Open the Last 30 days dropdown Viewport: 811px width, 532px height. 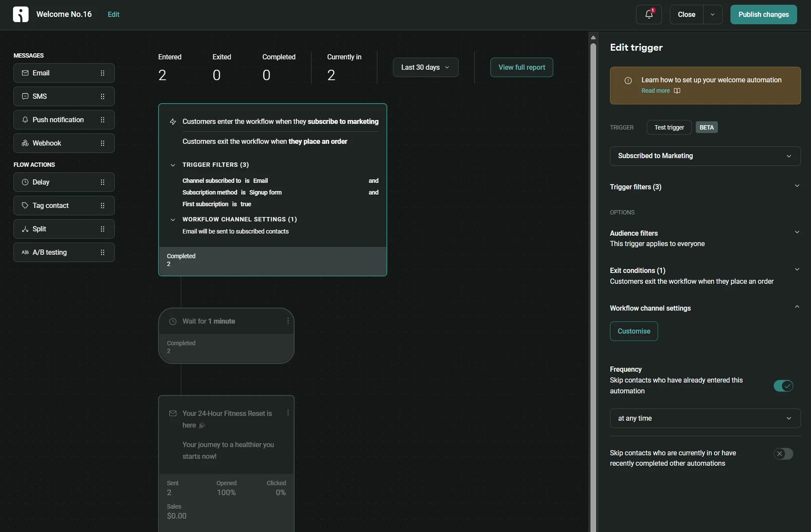click(425, 68)
